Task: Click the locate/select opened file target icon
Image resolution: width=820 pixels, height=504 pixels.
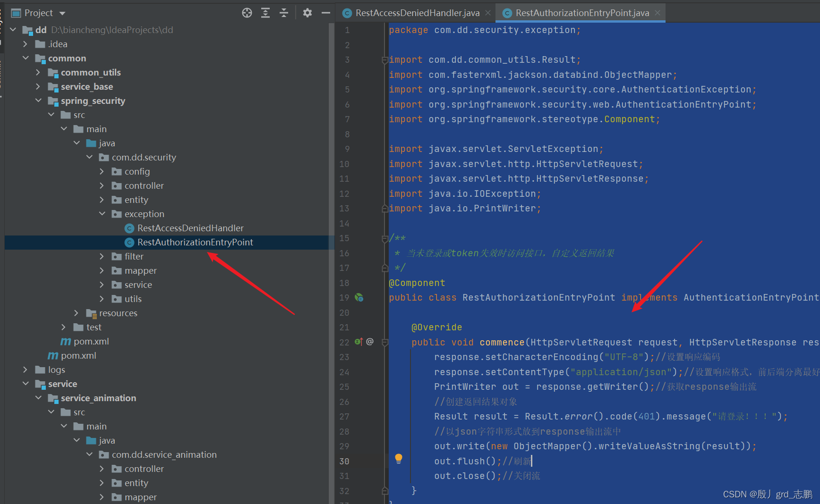Action: (x=247, y=13)
